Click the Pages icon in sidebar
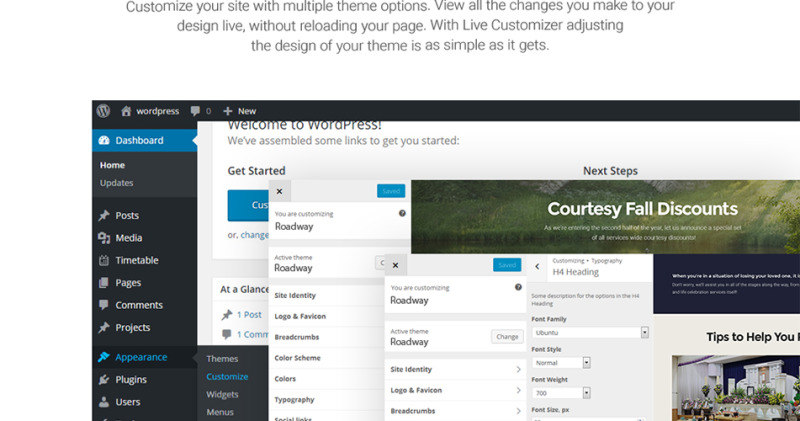The height and width of the screenshot is (421, 800). tap(104, 283)
